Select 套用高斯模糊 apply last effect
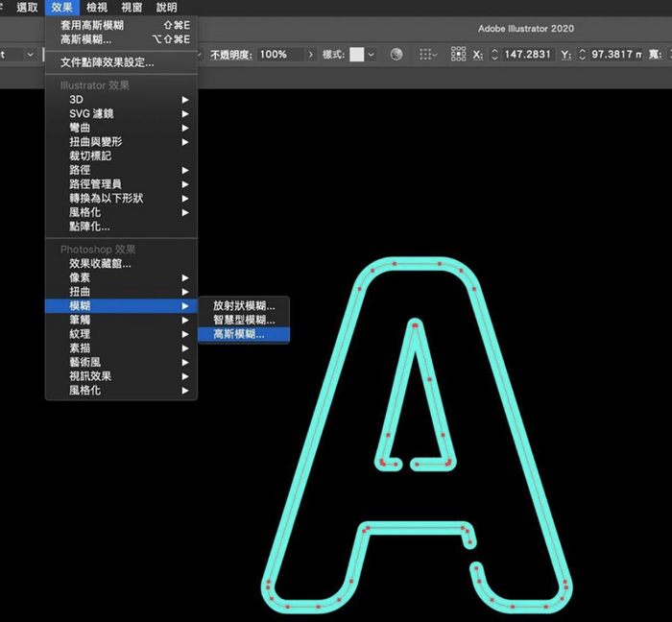 click(x=92, y=25)
